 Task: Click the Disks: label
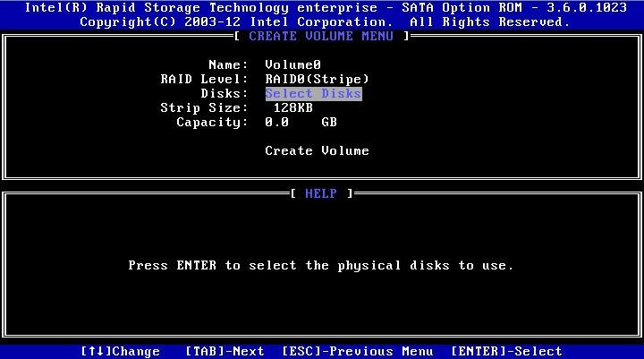coord(224,93)
